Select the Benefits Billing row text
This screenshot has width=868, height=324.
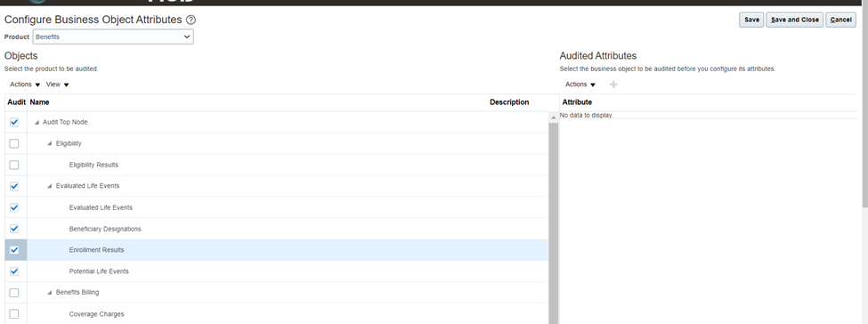(x=77, y=293)
